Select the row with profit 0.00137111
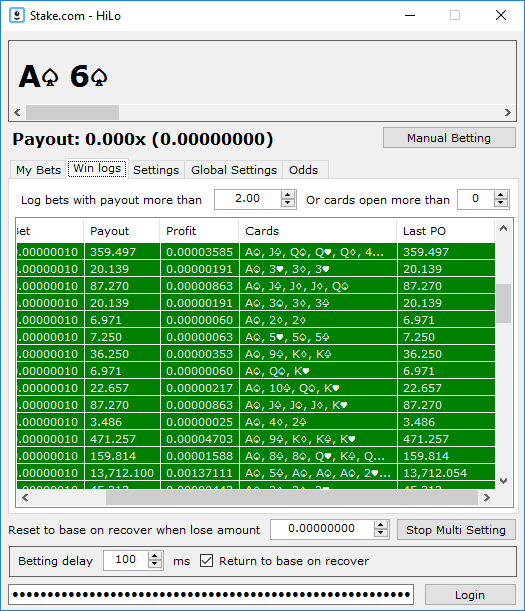Screen dimensions: 525x611 (256, 473)
